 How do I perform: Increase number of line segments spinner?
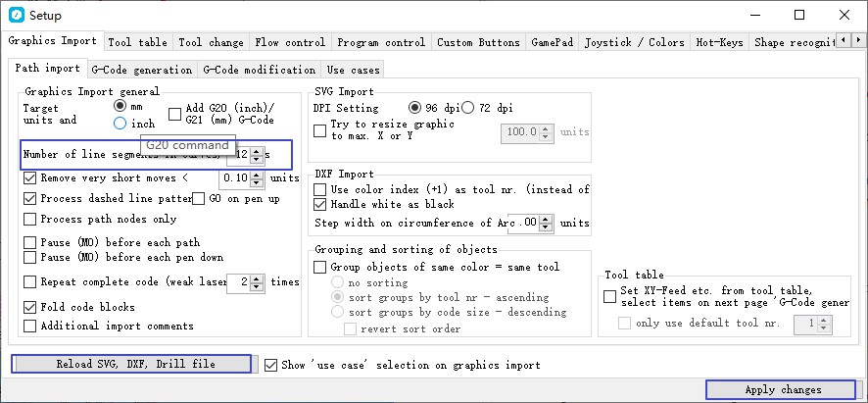tap(257, 150)
